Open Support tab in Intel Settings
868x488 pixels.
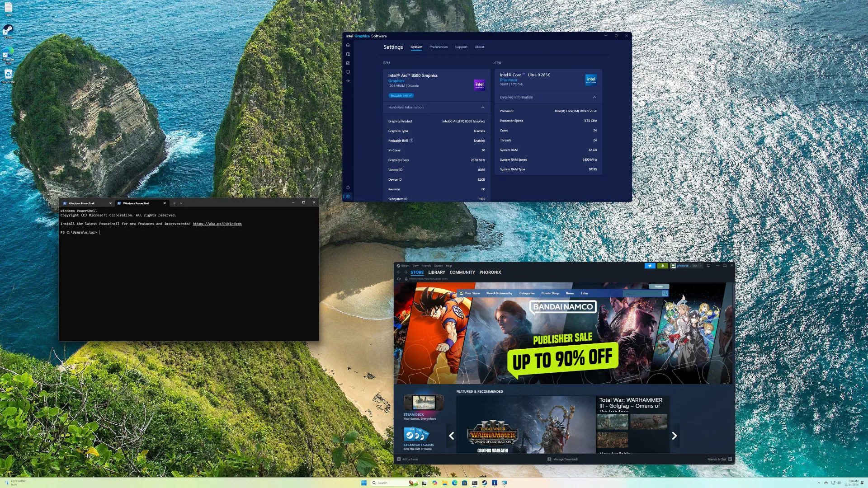point(461,47)
